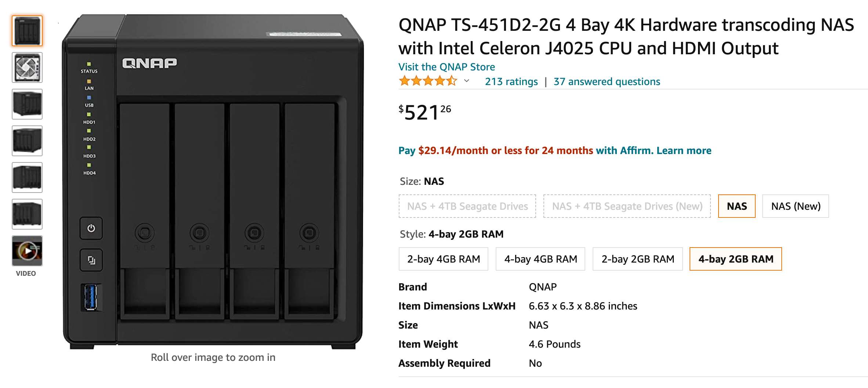Select the third angled NAS thumbnail

pos(27,104)
